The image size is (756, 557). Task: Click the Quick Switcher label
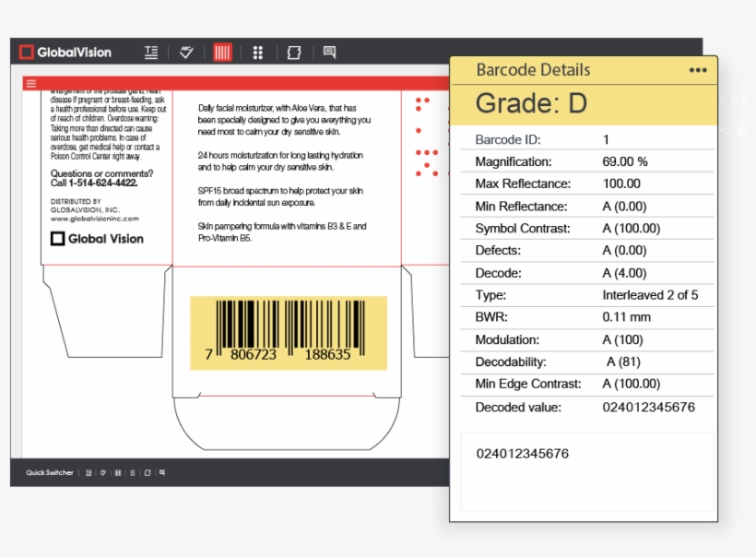[50, 472]
